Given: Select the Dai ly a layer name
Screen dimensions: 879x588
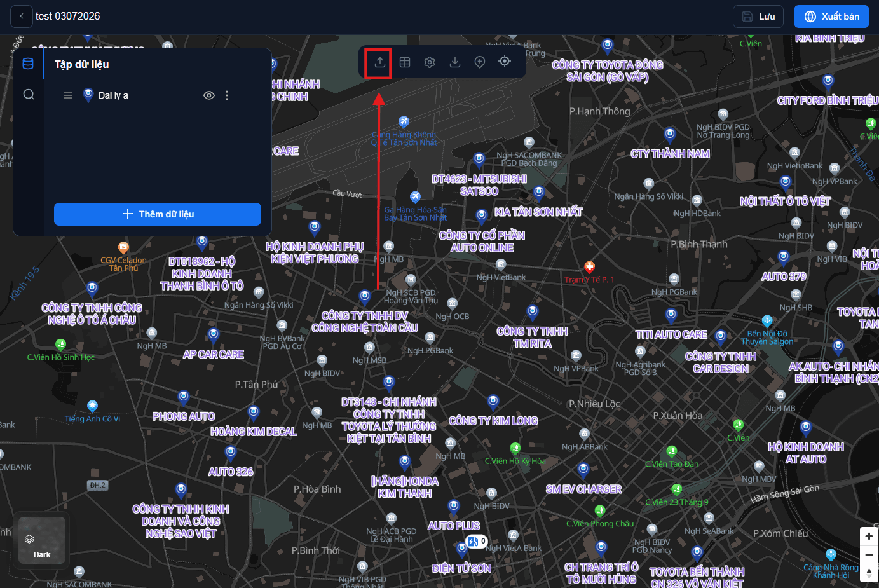Looking at the screenshot, I should [113, 95].
